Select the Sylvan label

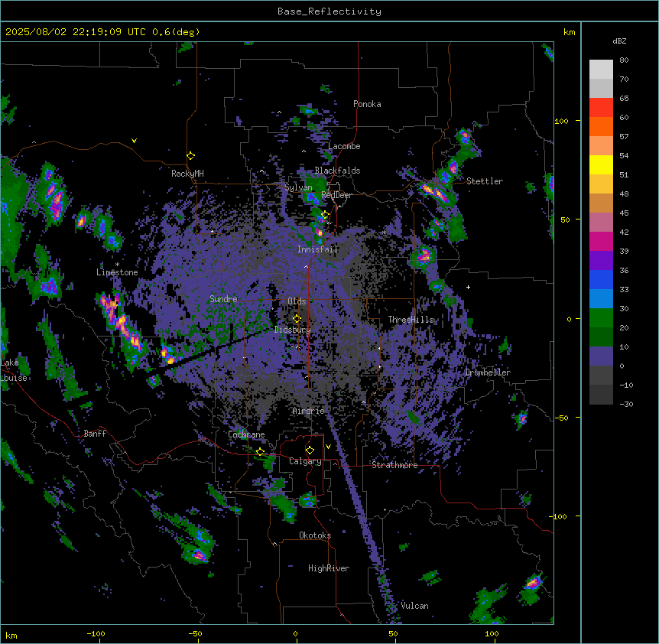[298, 187]
